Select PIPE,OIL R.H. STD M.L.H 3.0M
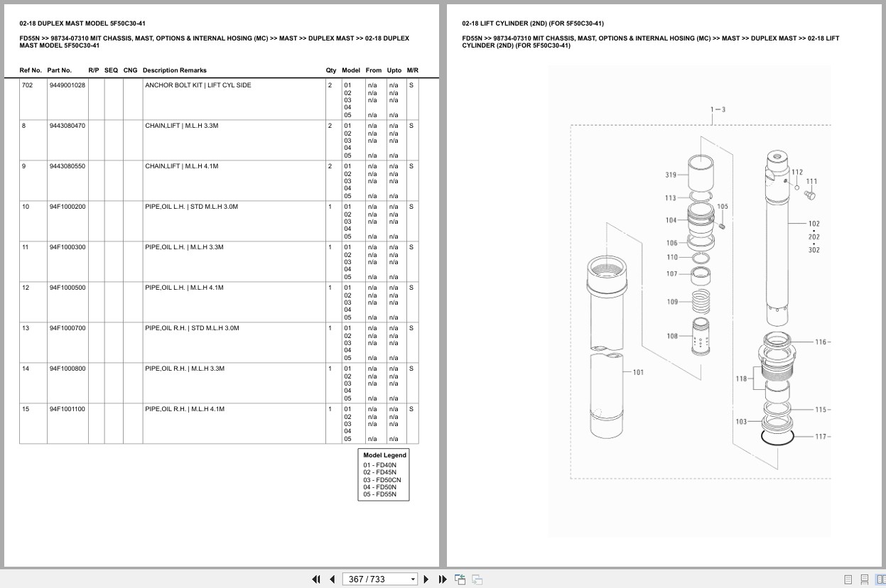 pos(193,328)
